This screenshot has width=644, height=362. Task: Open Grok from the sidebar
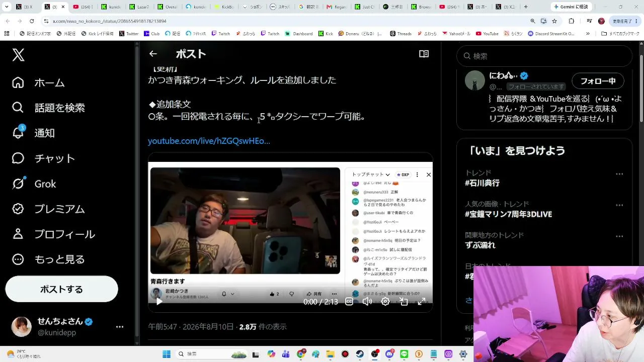34,184
